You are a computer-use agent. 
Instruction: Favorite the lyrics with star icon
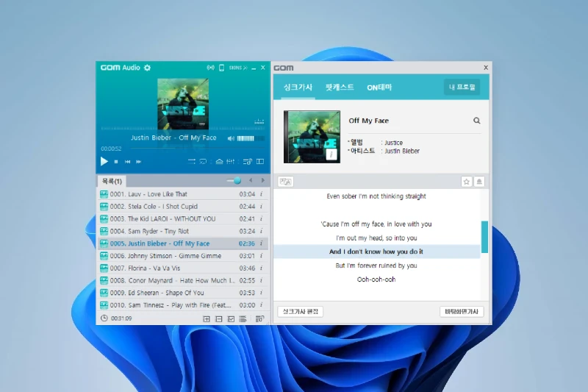coord(467,182)
